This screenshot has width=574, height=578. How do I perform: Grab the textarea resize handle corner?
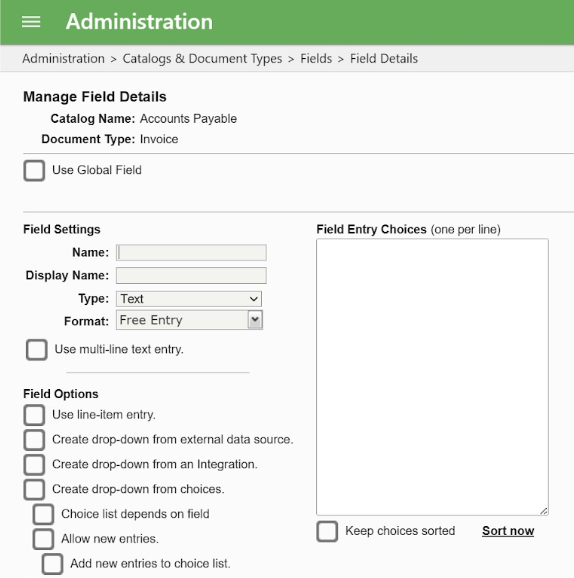tap(543, 511)
